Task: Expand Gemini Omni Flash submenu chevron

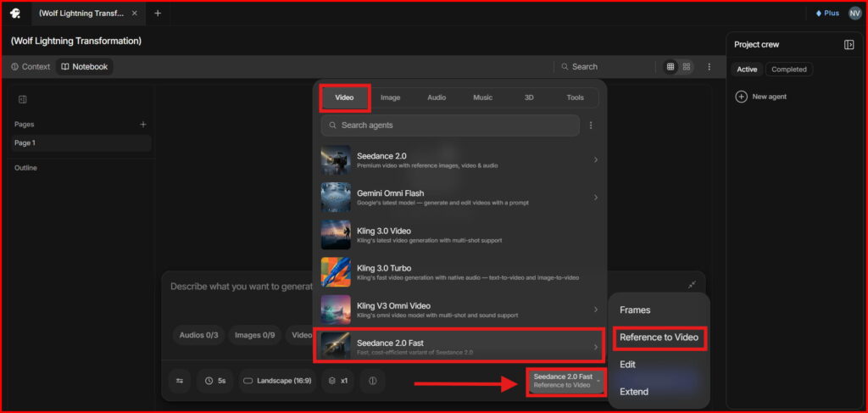Action: pos(596,198)
